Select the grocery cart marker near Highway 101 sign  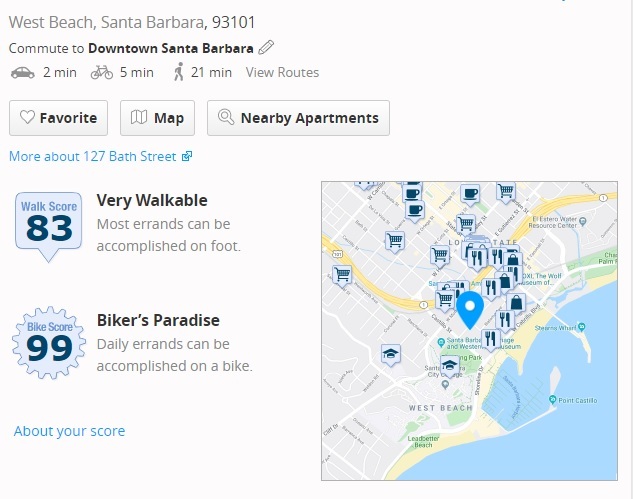[x=342, y=275]
